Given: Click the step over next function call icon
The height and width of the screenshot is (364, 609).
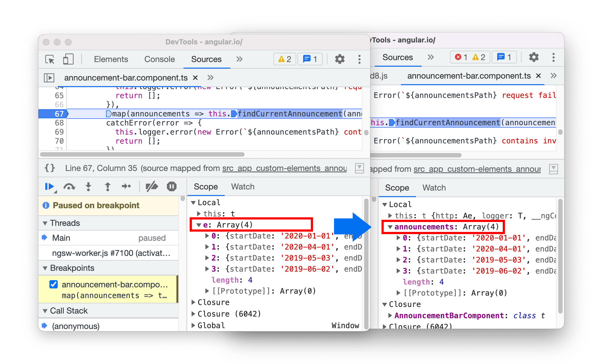Looking at the screenshot, I should pyautogui.click(x=70, y=188).
